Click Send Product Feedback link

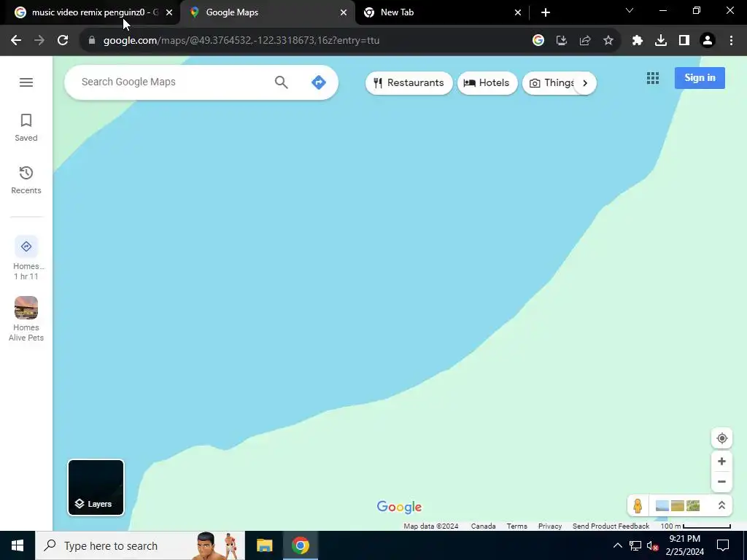click(611, 526)
